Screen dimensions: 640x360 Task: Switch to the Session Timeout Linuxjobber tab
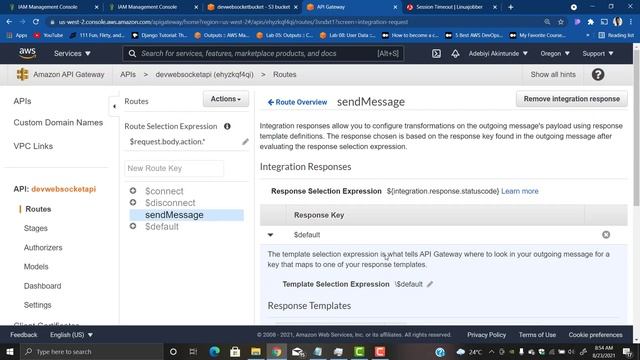point(451,7)
